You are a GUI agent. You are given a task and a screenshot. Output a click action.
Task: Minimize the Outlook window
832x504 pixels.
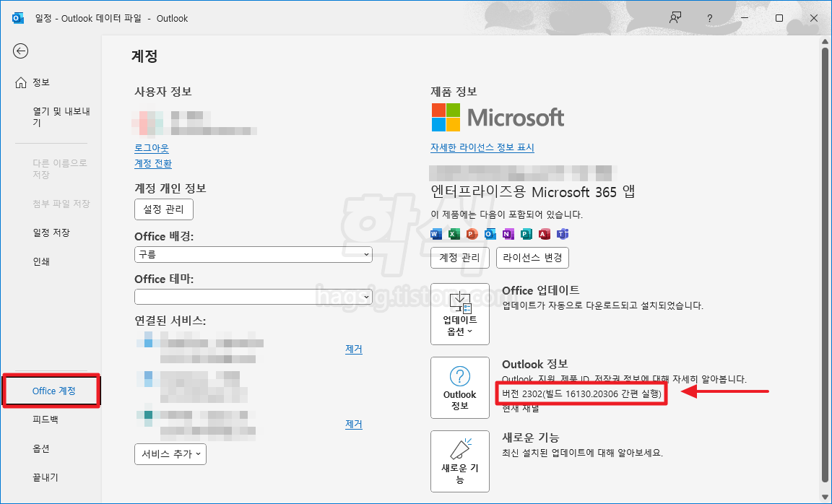(x=745, y=18)
